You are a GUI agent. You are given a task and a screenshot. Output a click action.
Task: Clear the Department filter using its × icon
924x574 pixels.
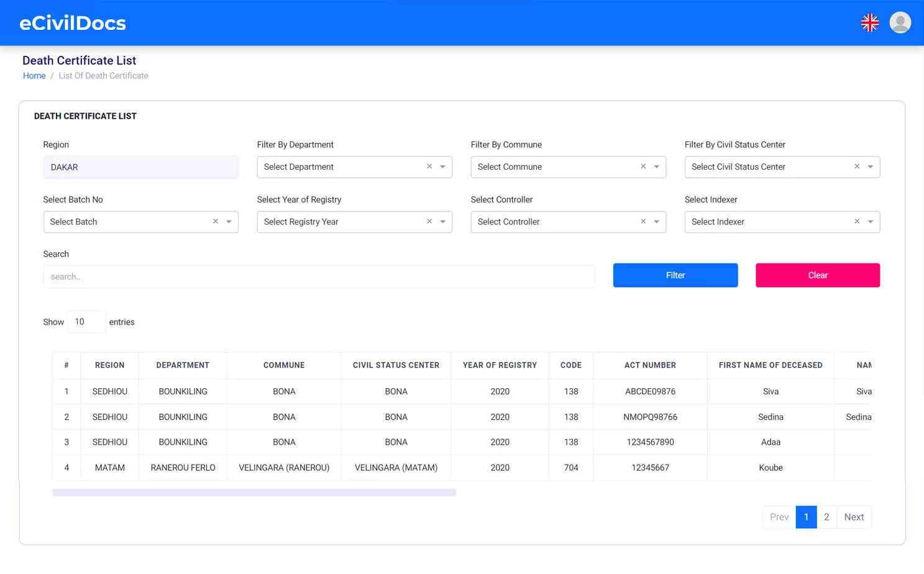click(x=429, y=167)
